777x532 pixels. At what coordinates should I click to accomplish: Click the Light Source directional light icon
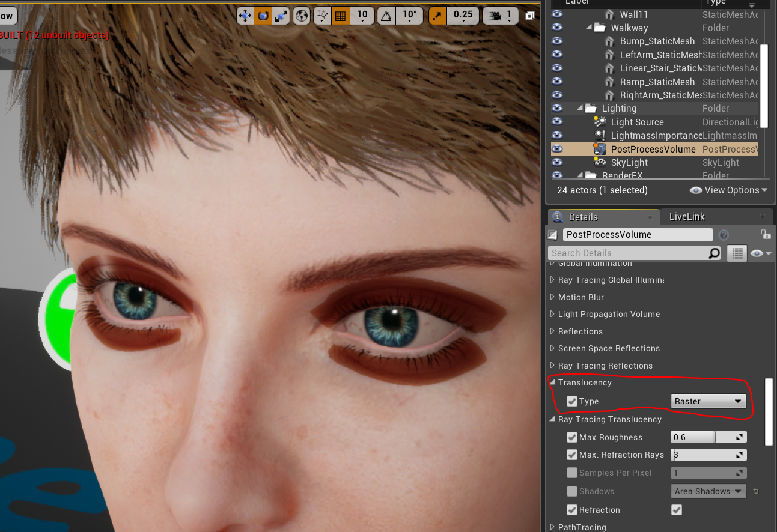coord(600,122)
